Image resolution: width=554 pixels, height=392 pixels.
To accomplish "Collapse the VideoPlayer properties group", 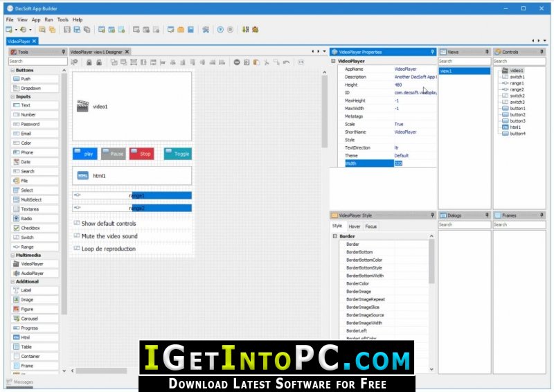I will [x=334, y=61].
